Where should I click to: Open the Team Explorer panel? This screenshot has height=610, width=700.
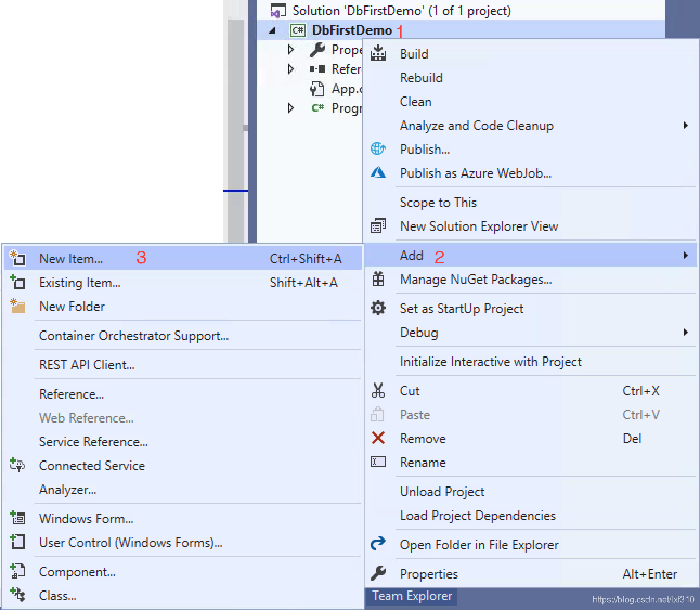click(411, 596)
